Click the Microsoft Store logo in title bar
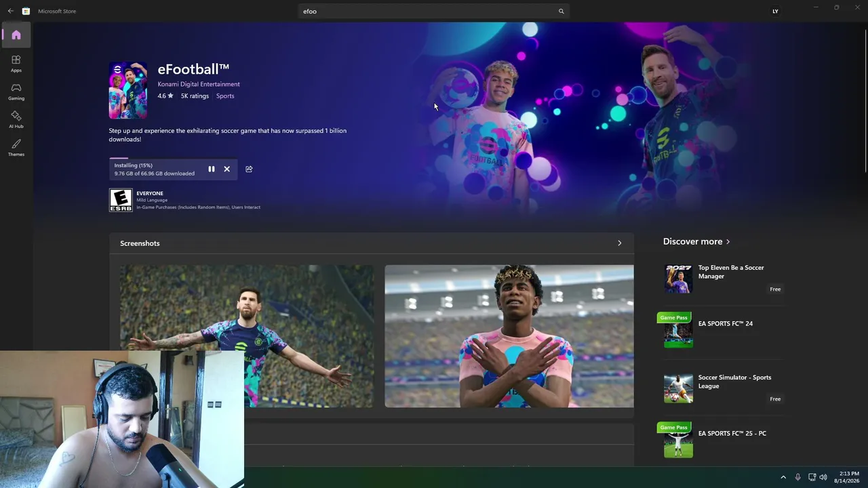868x488 pixels. (x=26, y=11)
